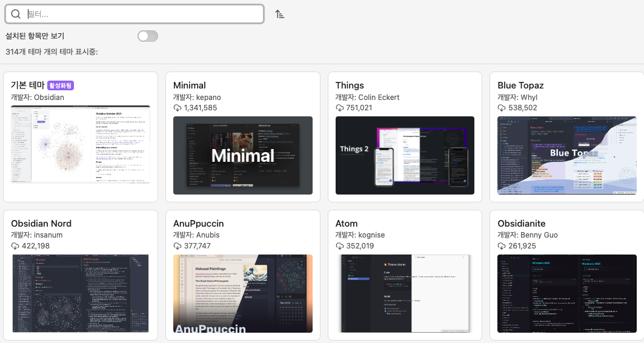Screen dimensions: 644x343
Task: Click the download icon beside 538,502
Action: pyautogui.click(x=502, y=108)
